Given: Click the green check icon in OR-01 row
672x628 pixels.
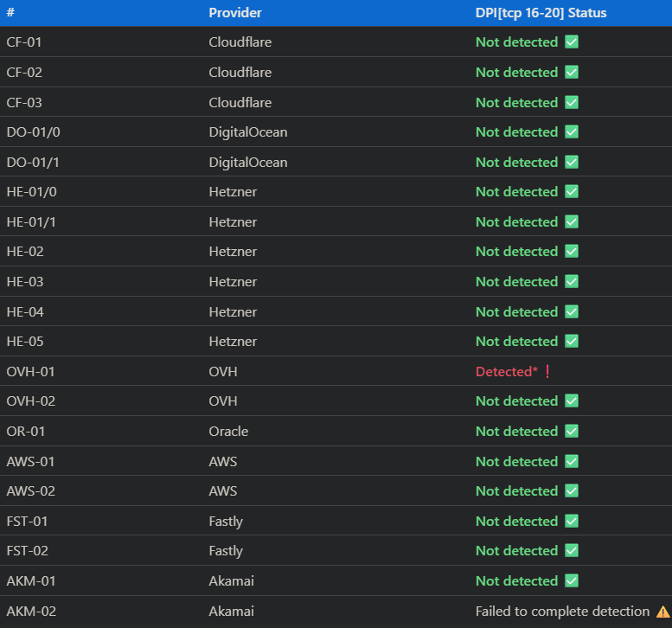Looking at the screenshot, I should click(572, 431).
